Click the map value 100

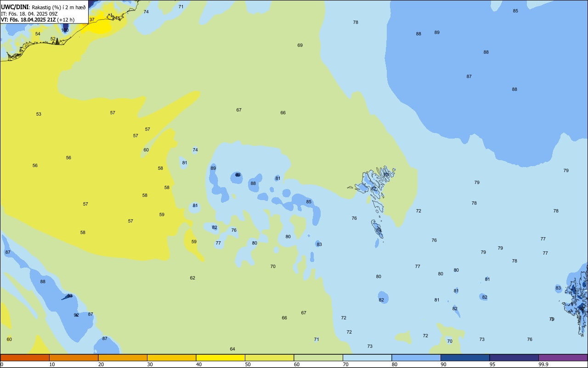65,30
